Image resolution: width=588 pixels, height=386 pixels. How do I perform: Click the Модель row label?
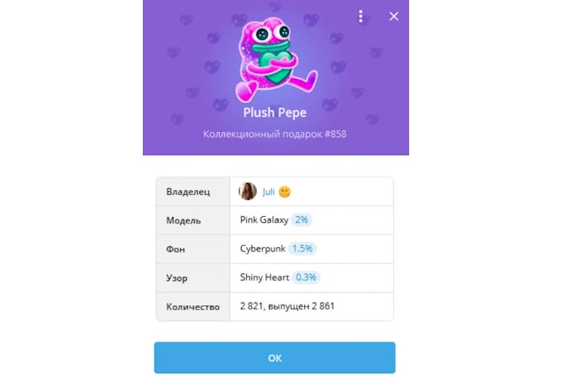(x=183, y=221)
